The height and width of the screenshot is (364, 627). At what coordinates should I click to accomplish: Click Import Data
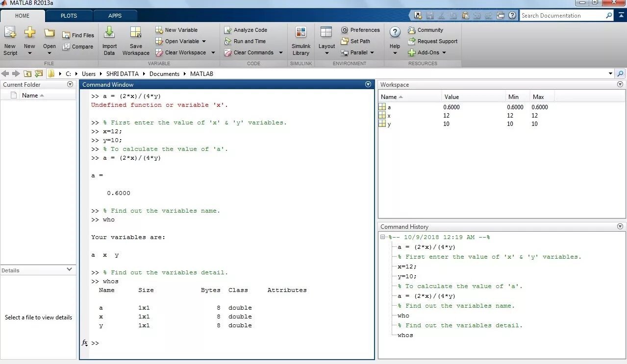[x=109, y=41]
